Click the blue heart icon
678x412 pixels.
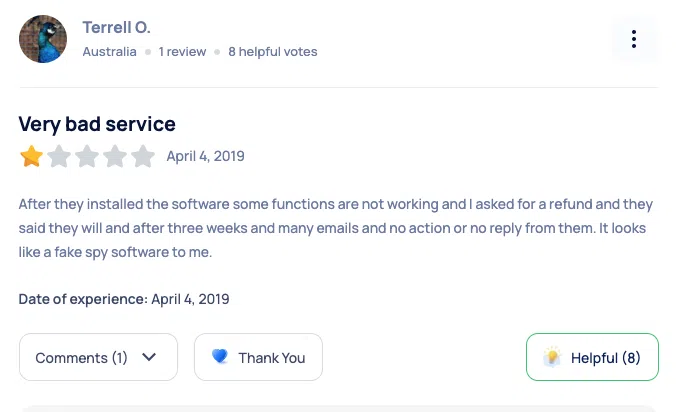click(220, 357)
